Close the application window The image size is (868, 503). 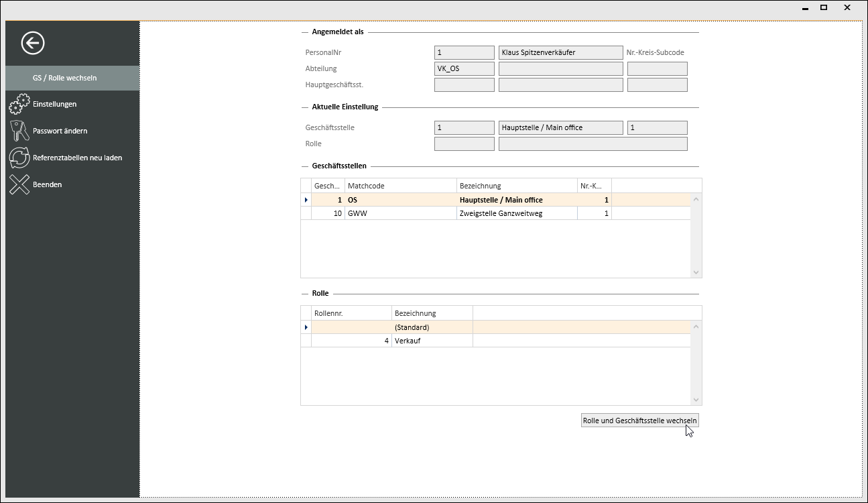(847, 8)
